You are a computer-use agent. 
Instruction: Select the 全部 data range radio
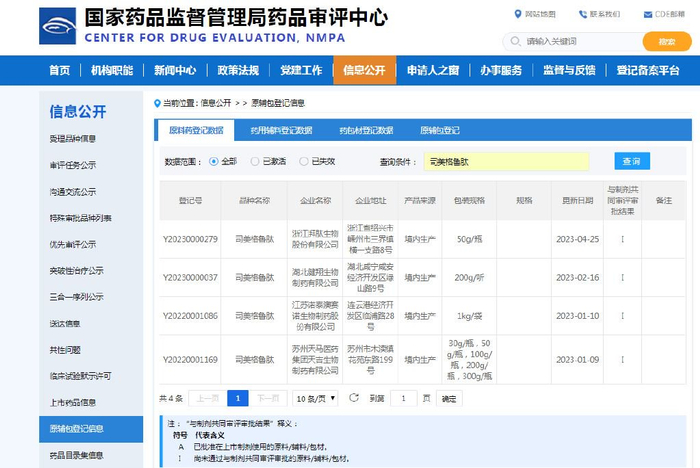[x=214, y=161]
